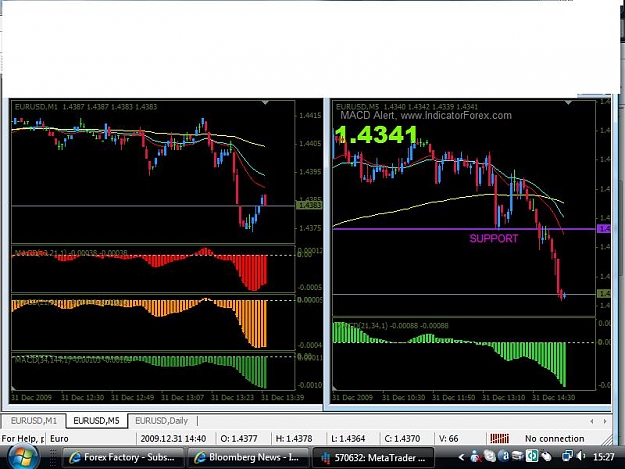625x469 pixels.
Task: Click the chart tabs scroll-left arrow
Action: click(592, 421)
